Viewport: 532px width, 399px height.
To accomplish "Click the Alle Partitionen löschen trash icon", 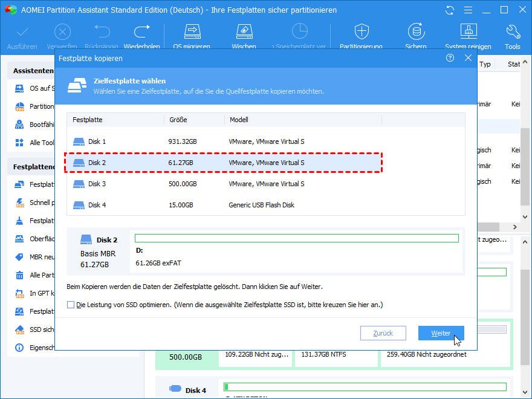I will [20, 275].
